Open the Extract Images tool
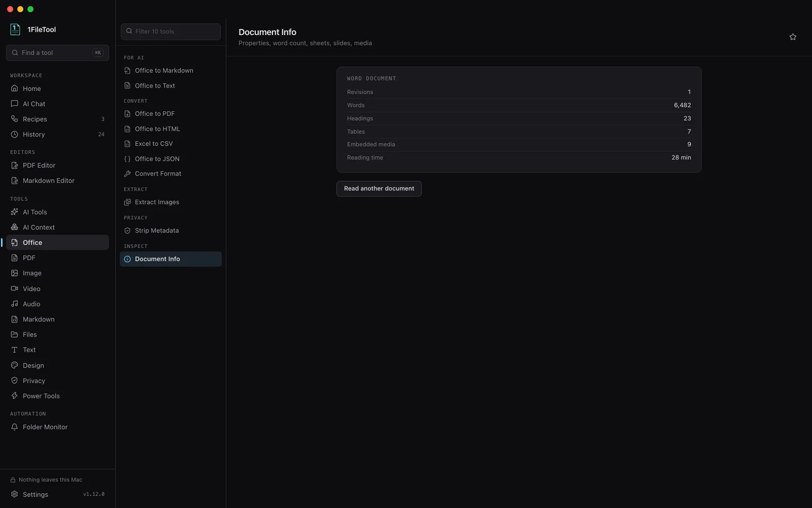 click(171, 202)
